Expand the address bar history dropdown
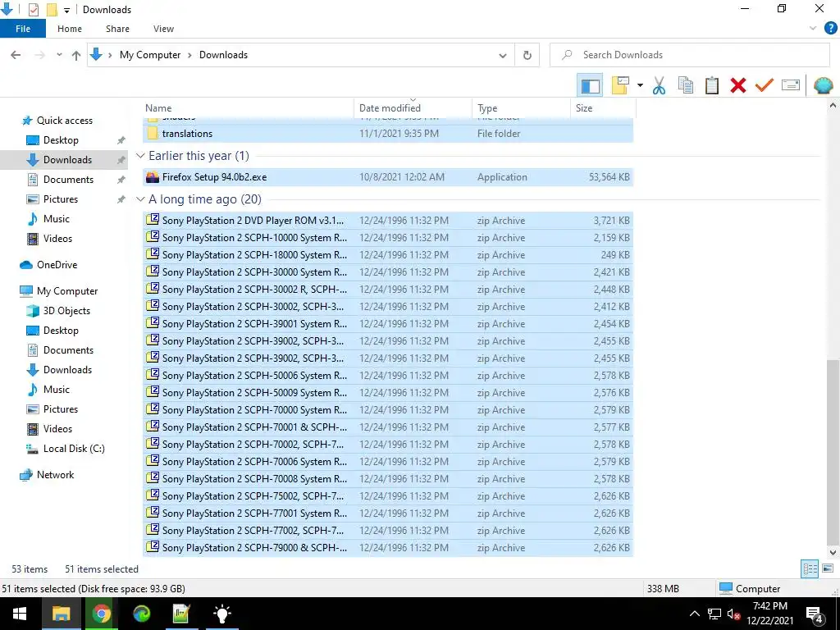840x630 pixels. coord(503,55)
